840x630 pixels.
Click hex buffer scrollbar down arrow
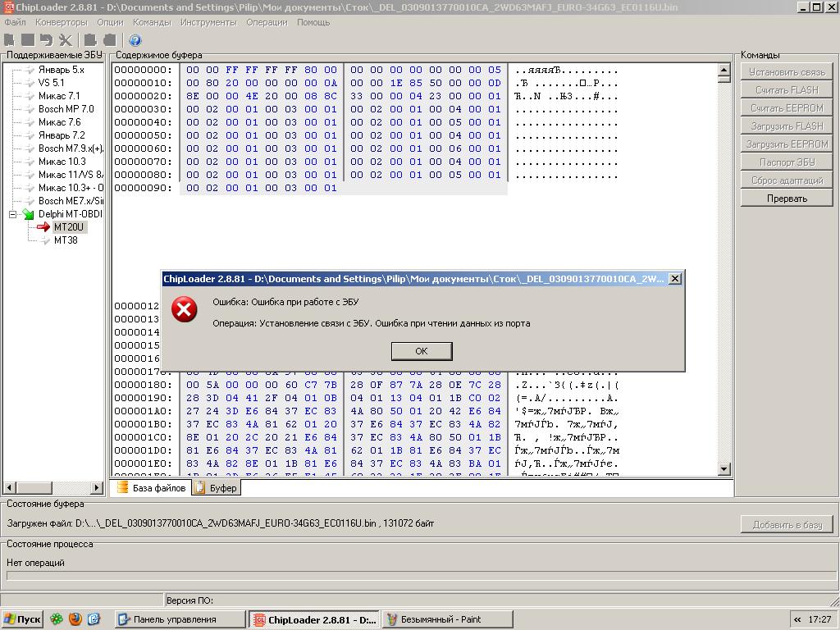pyautogui.click(x=724, y=469)
